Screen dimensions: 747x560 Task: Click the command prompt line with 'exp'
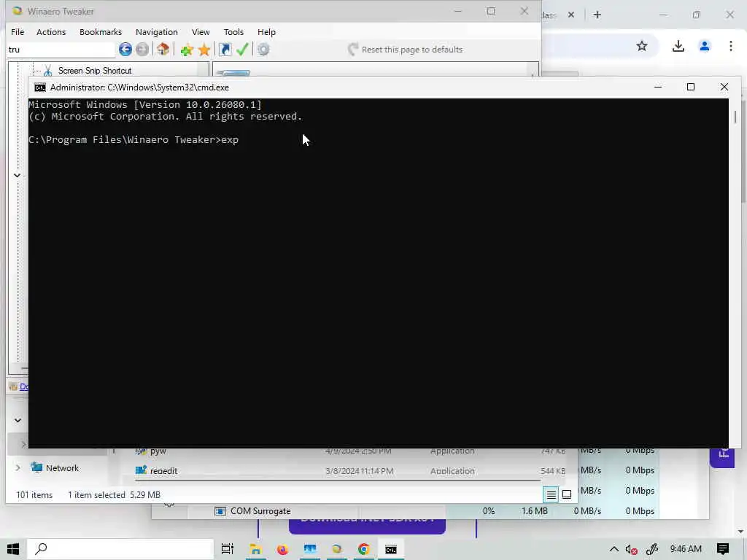click(133, 139)
